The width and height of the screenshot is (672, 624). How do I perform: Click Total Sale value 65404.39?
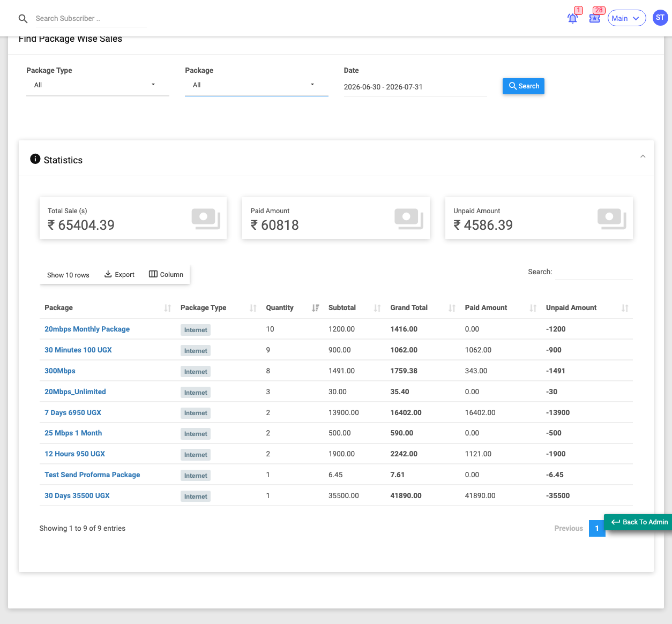[81, 225]
